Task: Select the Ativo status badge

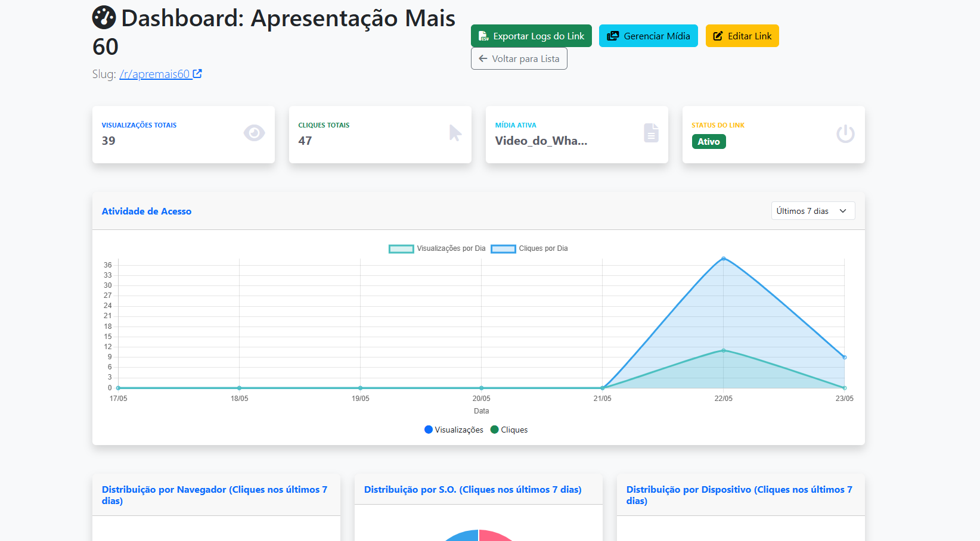Action: [x=709, y=141]
